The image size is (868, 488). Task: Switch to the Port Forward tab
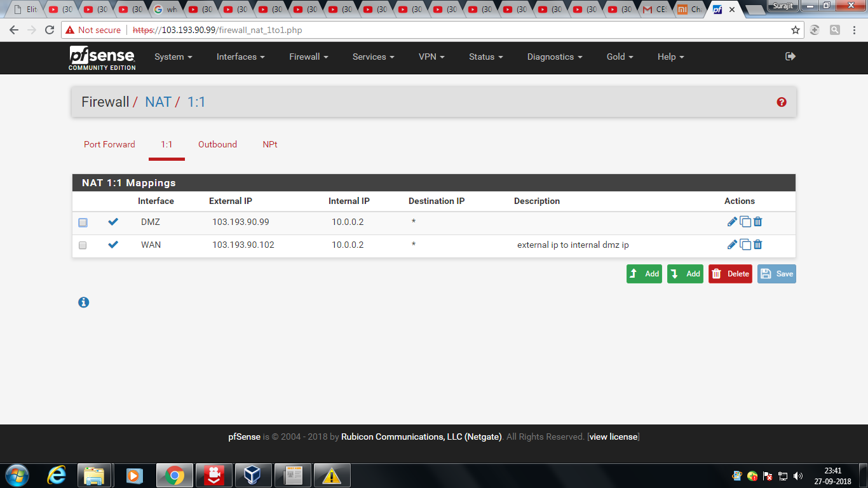[x=109, y=144]
